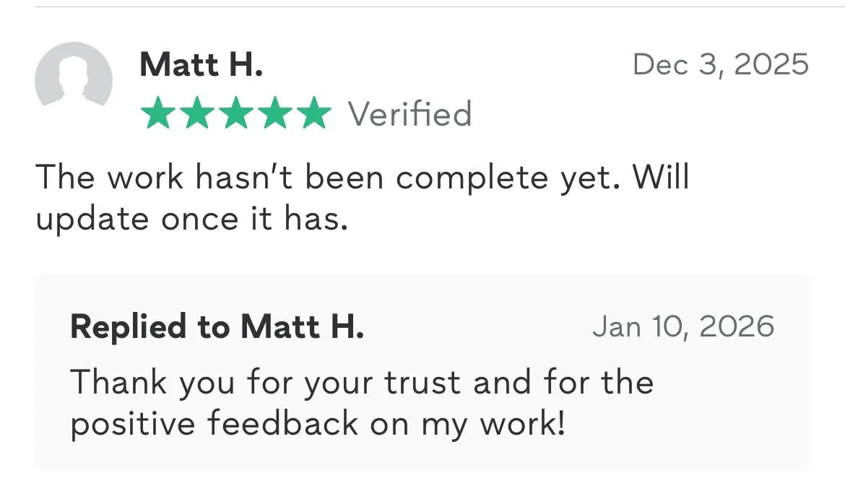Click the word "Replied" in reply box
Screen dimensions: 845x504
128,326
